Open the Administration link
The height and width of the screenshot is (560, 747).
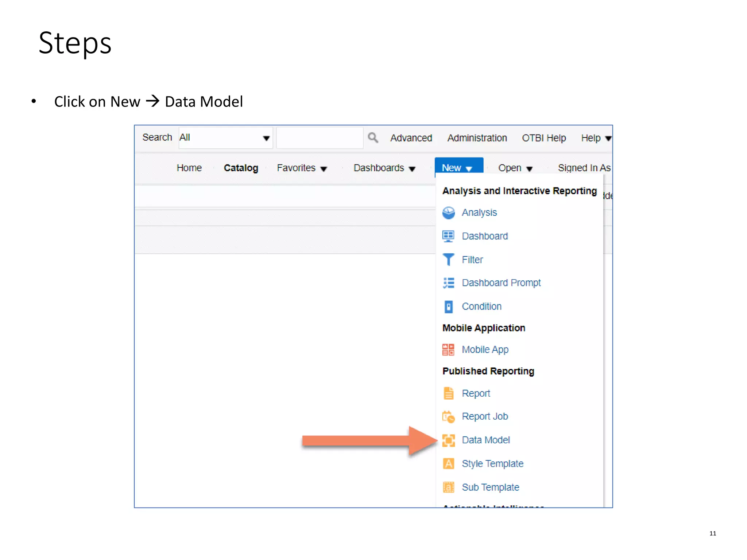point(477,138)
